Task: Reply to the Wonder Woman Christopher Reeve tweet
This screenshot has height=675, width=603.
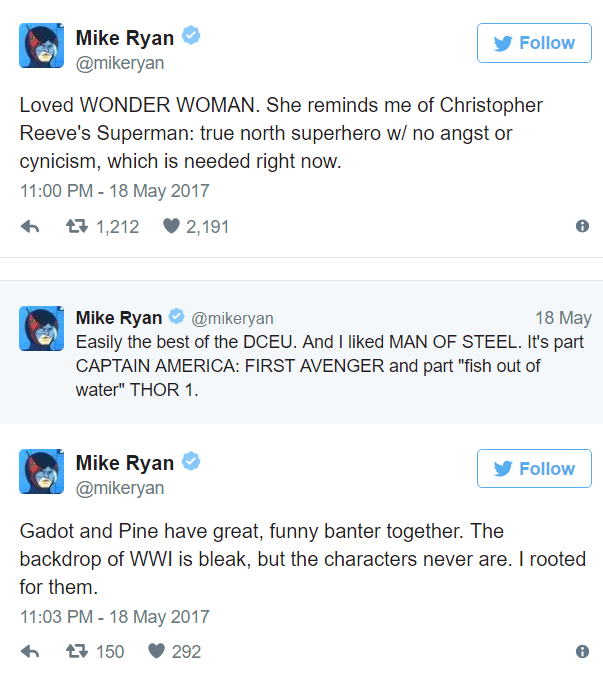Action: (x=30, y=226)
